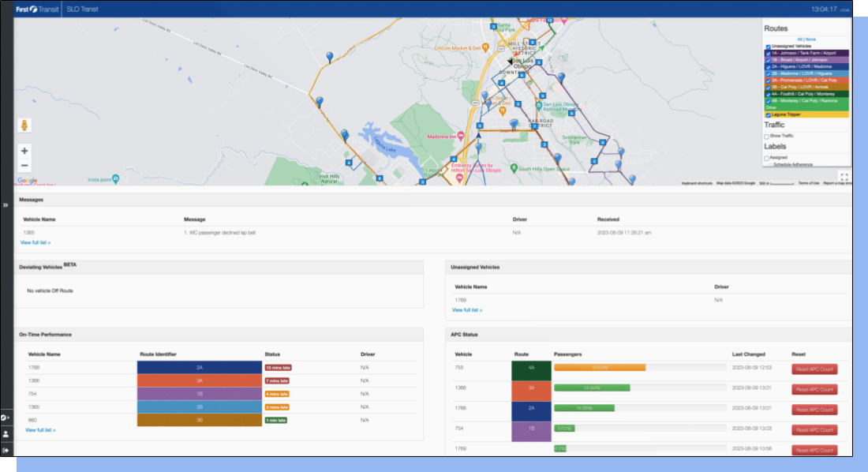Click 4A route cell in APC Status
The image size is (868, 472).
[531, 371]
